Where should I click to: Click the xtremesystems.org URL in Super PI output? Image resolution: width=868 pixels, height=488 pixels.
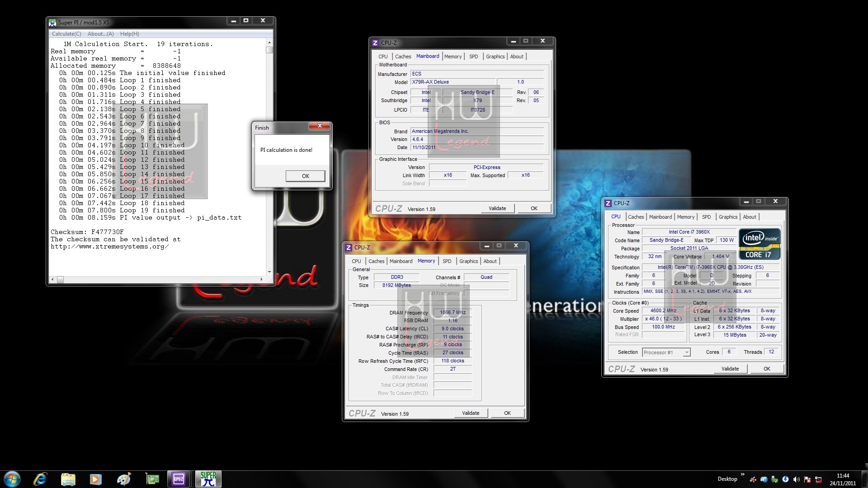pyautogui.click(x=109, y=247)
